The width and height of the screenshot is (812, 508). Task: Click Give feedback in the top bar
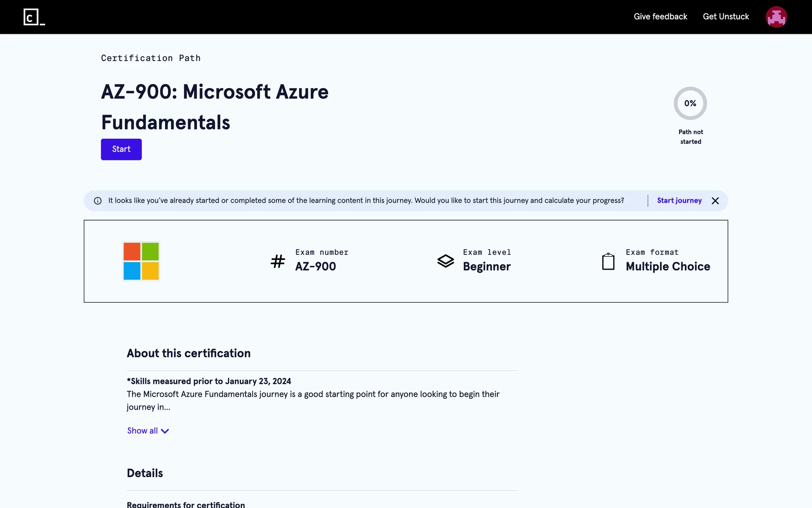[x=660, y=17]
